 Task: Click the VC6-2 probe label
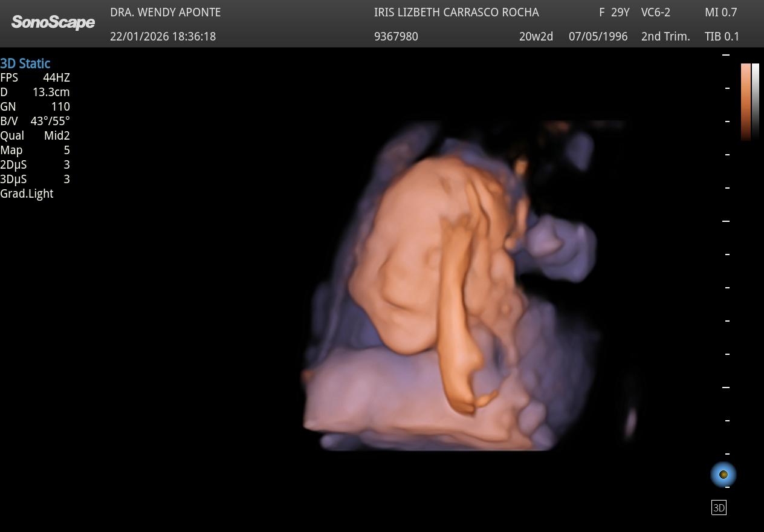coord(655,12)
